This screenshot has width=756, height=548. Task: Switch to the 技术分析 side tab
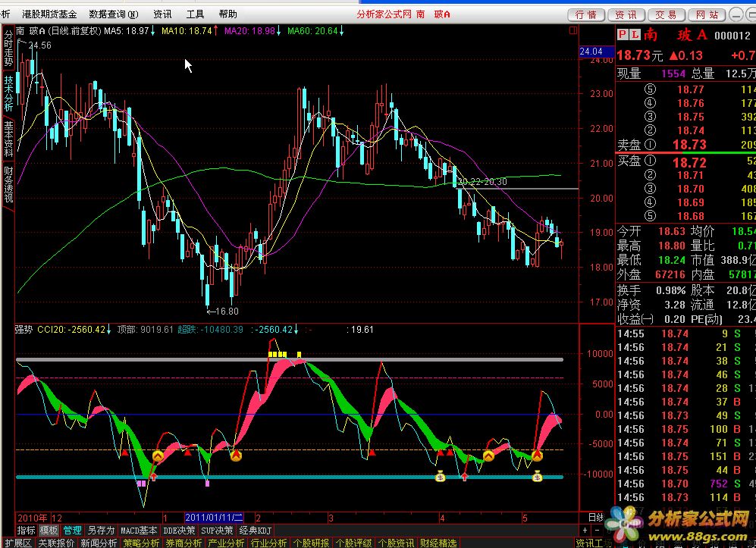tap(8, 93)
